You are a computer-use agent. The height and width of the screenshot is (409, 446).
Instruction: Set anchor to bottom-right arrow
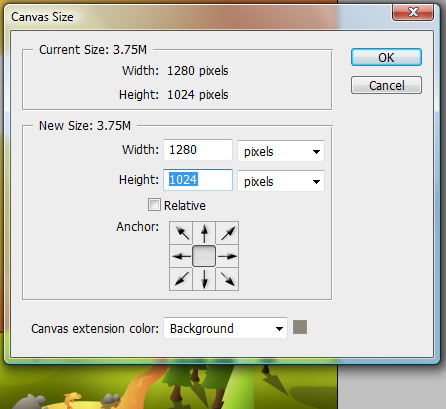pos(227,279)
